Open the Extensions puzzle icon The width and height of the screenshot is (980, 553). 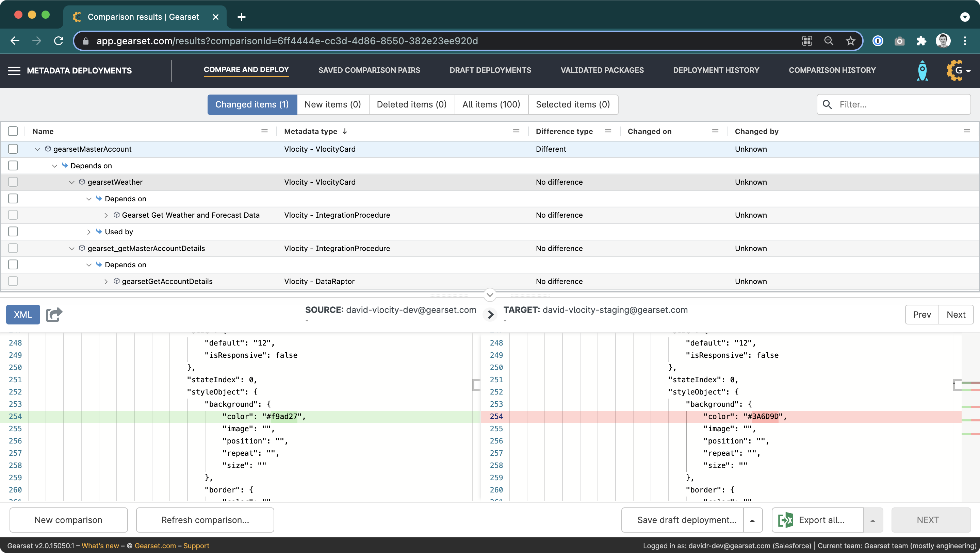921,41
